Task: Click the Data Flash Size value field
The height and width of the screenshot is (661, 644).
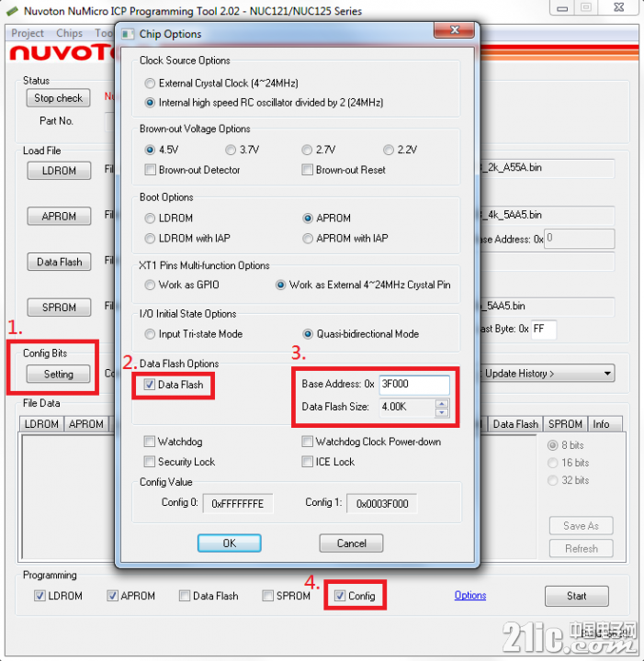Action: [407, 408]
